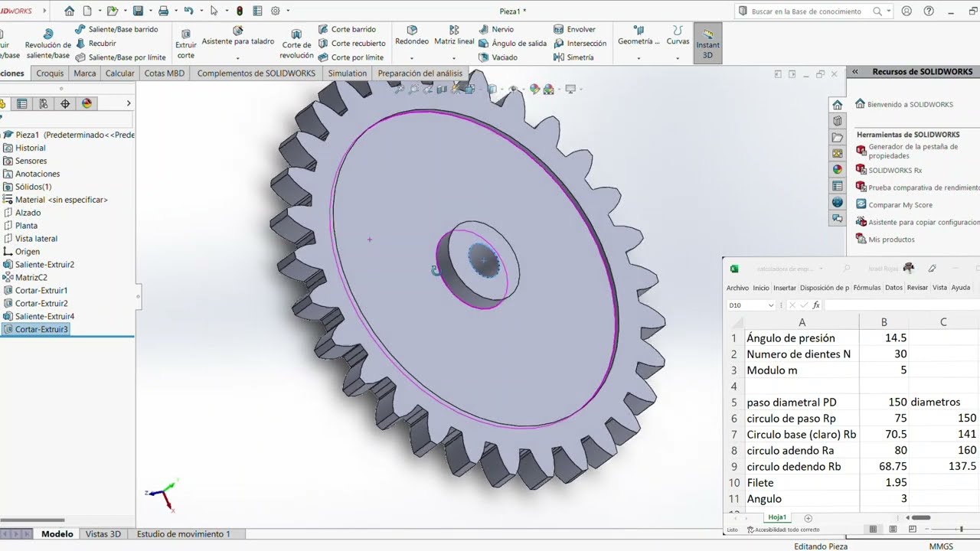This screenshot has height=551, width=980.
Task: Open the DisplayManager appearance tab icon
Action: [87, 103]
